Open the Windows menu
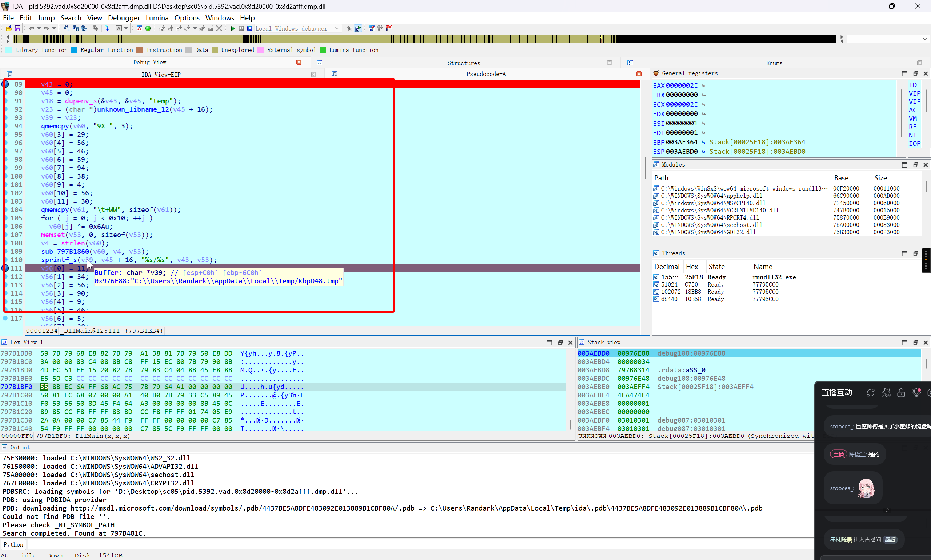This screenshot has width=931, height=560. (x=220, y=18)
